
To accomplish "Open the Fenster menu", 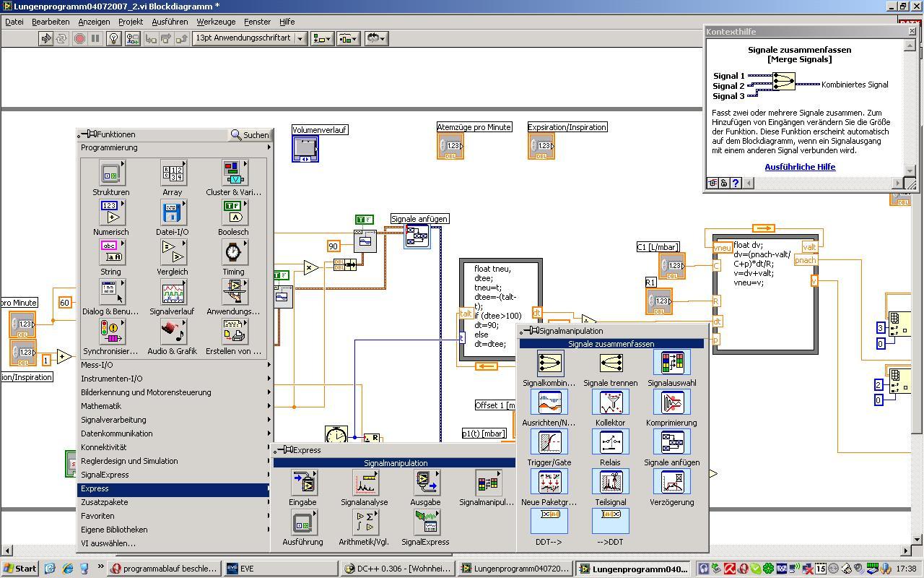I will [x=257, y=22].
